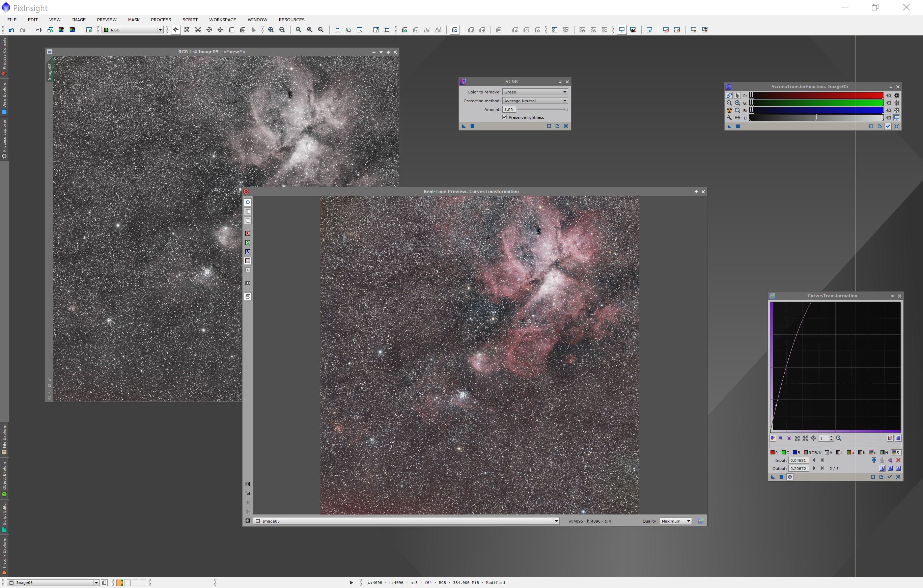The height and width of the screenshot is (588, 923).
Task: Reset the STF red channel
Action: (889, 95)
